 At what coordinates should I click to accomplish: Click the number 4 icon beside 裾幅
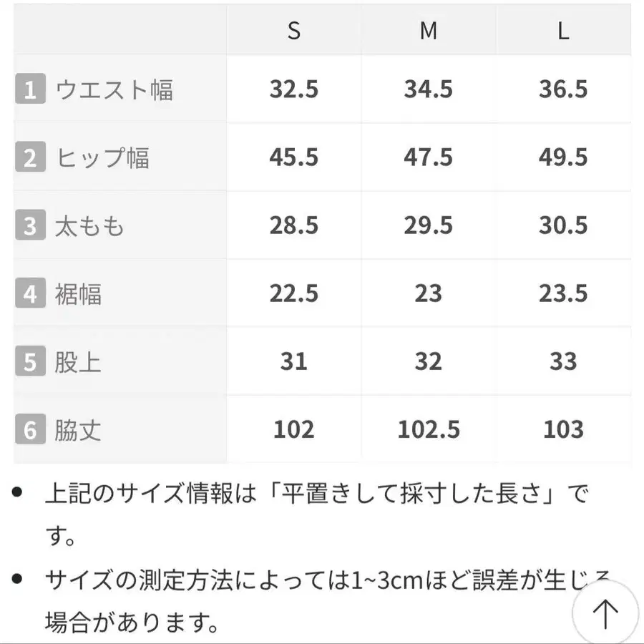(29, 293)
